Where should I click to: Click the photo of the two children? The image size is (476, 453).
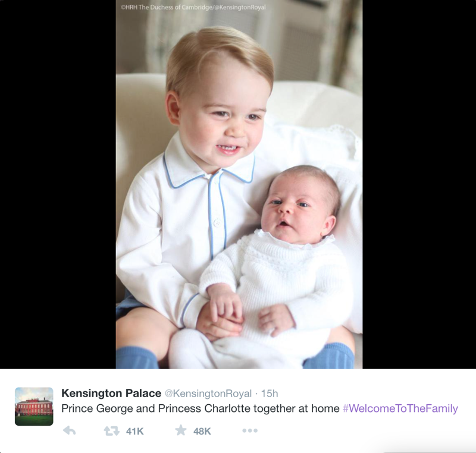[239, 184]
